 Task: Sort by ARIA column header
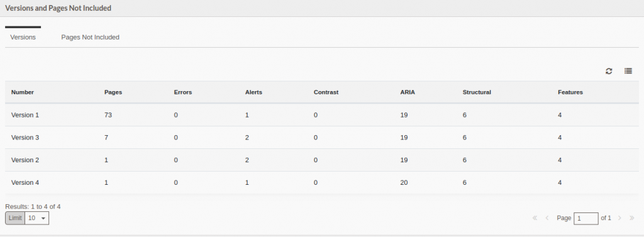[408, 92]
